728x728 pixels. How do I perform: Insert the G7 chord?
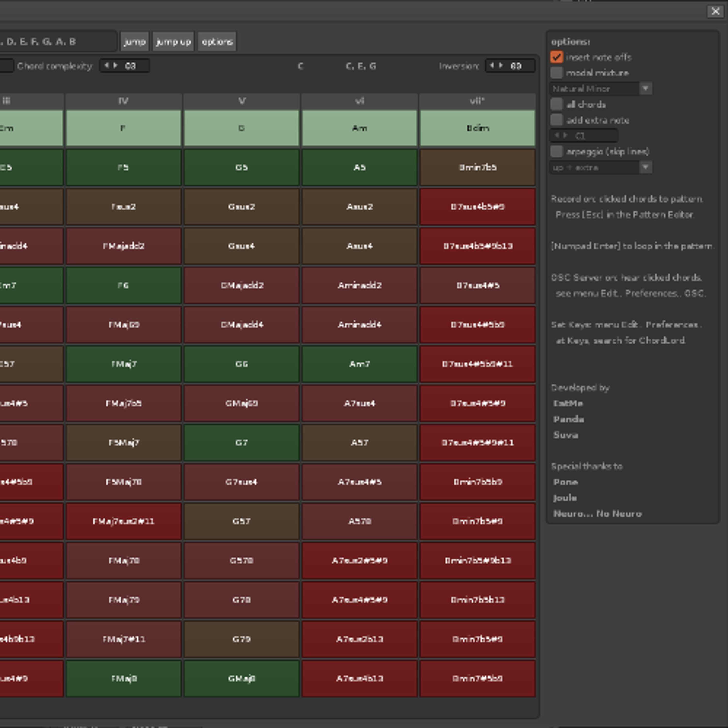pyautogui.click(x=241, y=442)
